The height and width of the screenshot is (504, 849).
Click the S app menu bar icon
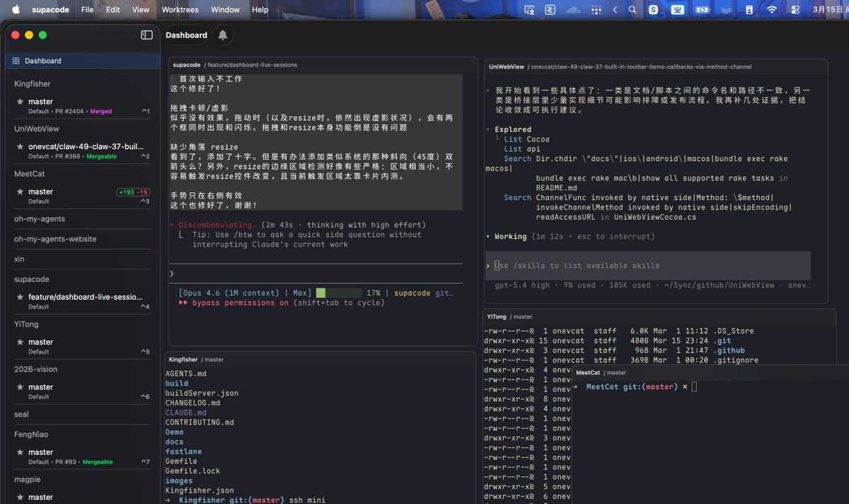(x=653, y=9)
